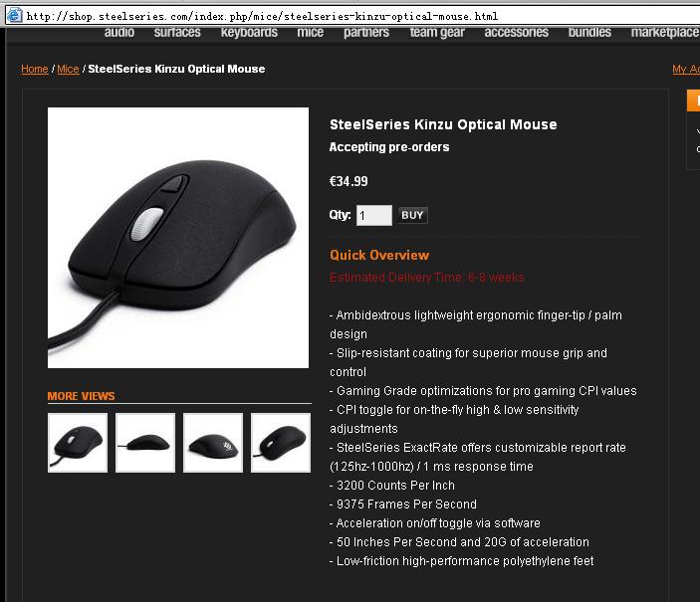Select fourth thumbnail with angled front view
700x602 pixels.
[x=281, y=443]
